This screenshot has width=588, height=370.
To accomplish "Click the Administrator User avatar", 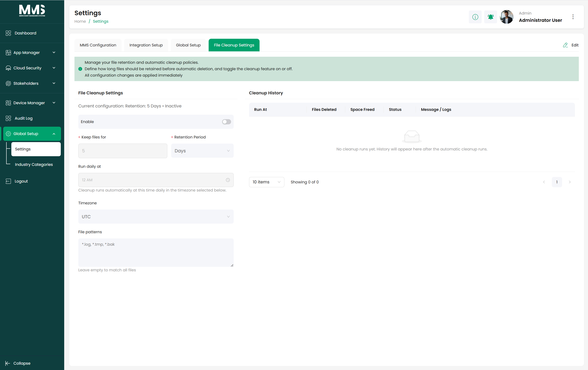I will (506, 17).
